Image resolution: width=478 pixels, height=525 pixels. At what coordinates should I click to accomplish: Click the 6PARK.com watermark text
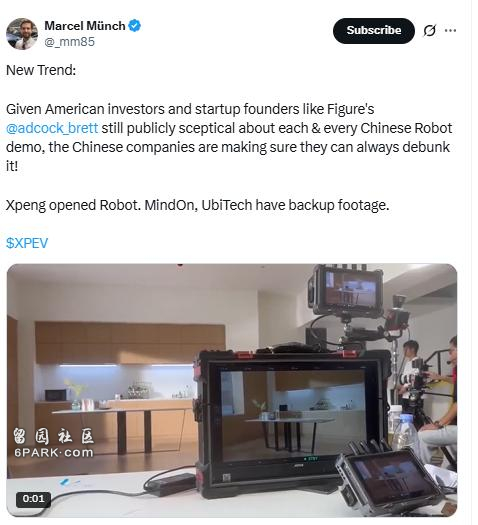coord(54,453)
